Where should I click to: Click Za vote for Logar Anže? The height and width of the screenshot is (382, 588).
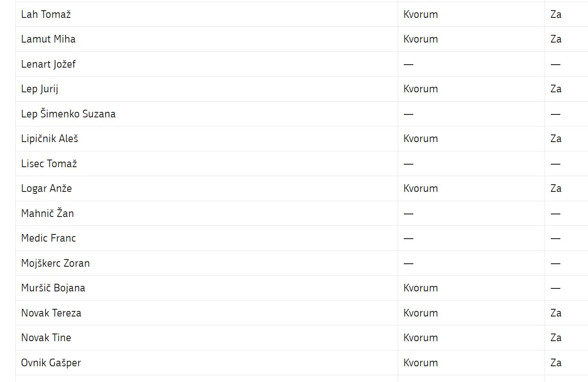556,188
